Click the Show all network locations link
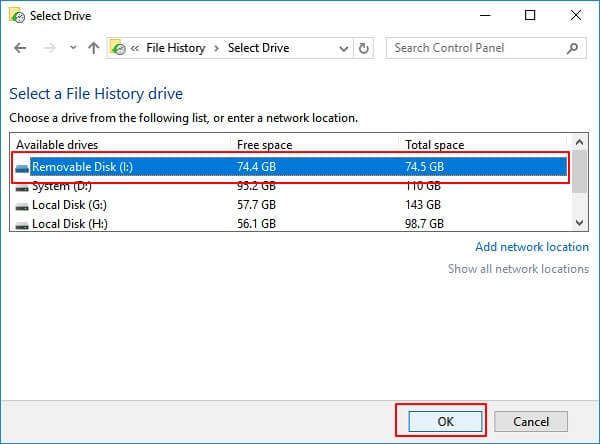This screenshot has width=600, height=444. point(518,269)
